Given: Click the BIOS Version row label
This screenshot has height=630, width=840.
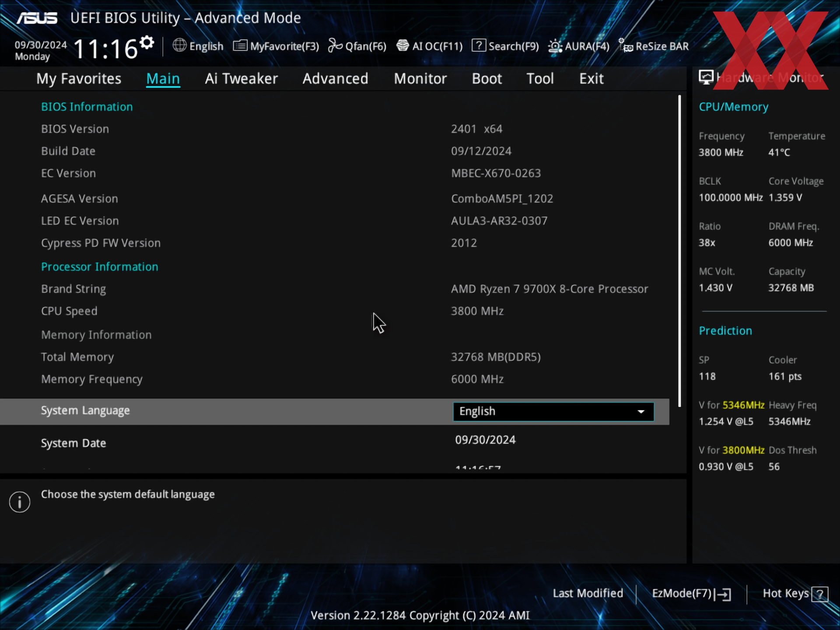Looking at the screenshot, I should (75, 129).
